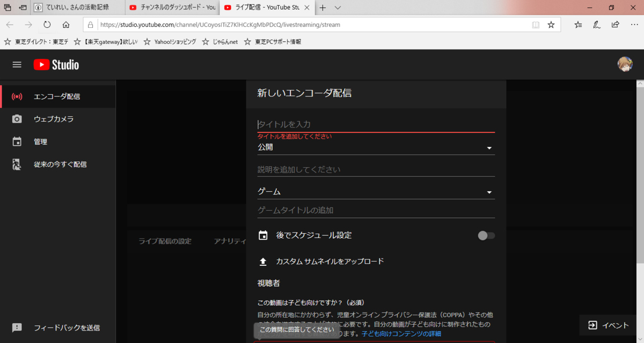Click the タイトルを入力 title field

(x=349, y=124)
